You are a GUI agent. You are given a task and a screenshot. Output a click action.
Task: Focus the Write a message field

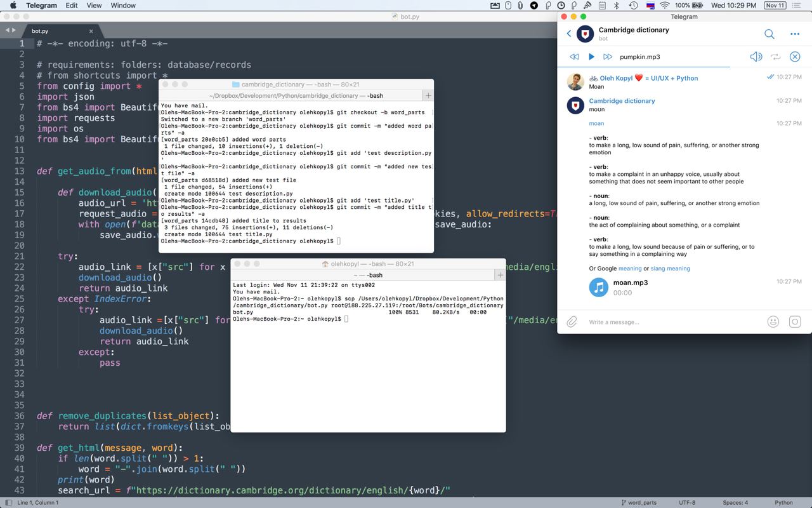[x=672, y=322]
